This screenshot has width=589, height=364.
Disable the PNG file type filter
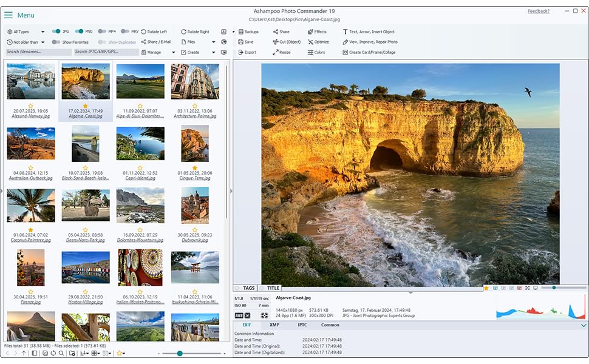(79, 32)
